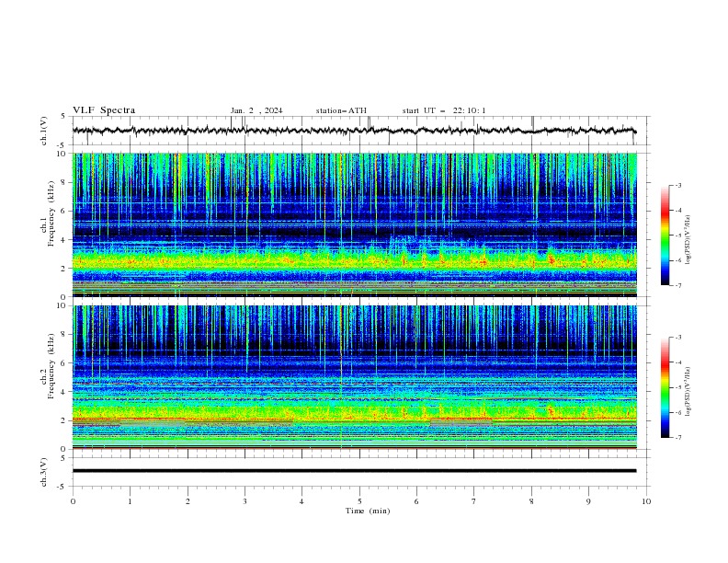This screenshot has width=728, height=563.
Task: Click the time axis tick label "5"
Action: click(359, 501)
